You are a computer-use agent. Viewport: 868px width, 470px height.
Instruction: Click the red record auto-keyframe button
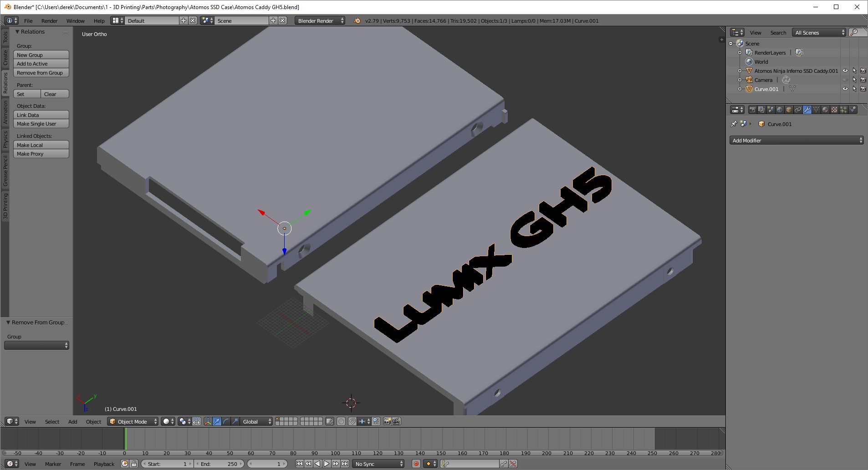pyautogui.click(x=416, y=464)
